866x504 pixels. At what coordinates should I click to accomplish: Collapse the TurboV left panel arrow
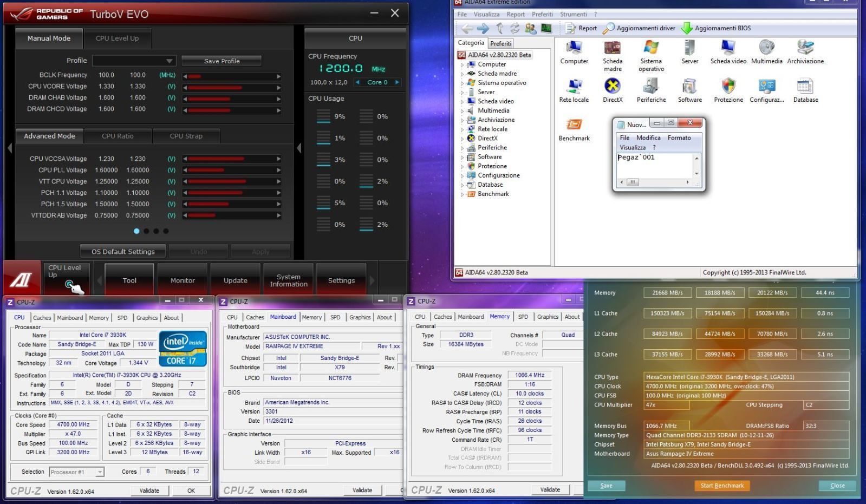[9, 148]
